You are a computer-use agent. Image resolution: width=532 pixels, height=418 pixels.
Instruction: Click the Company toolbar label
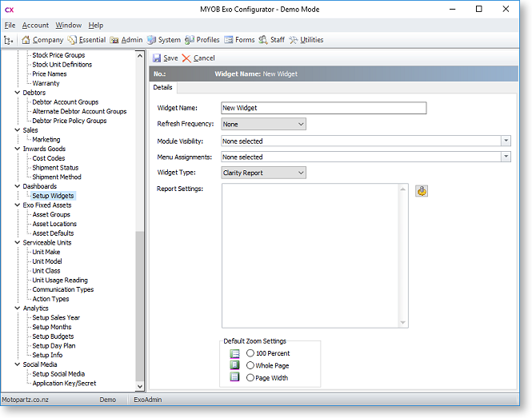(48, 40)
